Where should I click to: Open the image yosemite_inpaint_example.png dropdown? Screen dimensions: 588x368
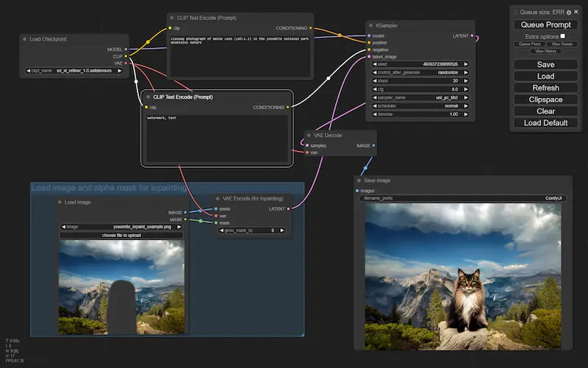coord(121,227)
